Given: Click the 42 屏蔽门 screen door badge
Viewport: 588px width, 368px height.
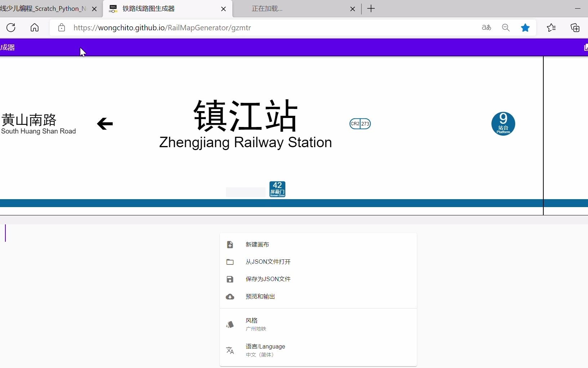Looking at the screenshot, I should coord(277,189).
